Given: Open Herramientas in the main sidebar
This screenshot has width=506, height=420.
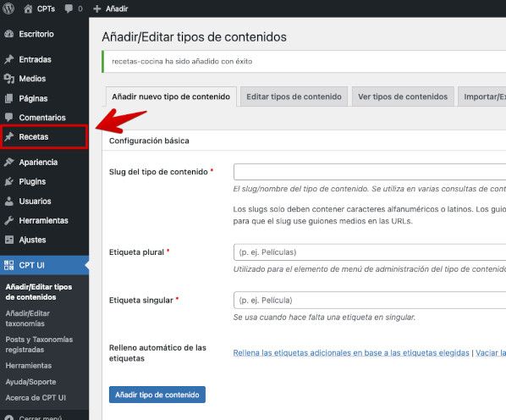Looking at the screenshot, I should (x=44, y=220).
